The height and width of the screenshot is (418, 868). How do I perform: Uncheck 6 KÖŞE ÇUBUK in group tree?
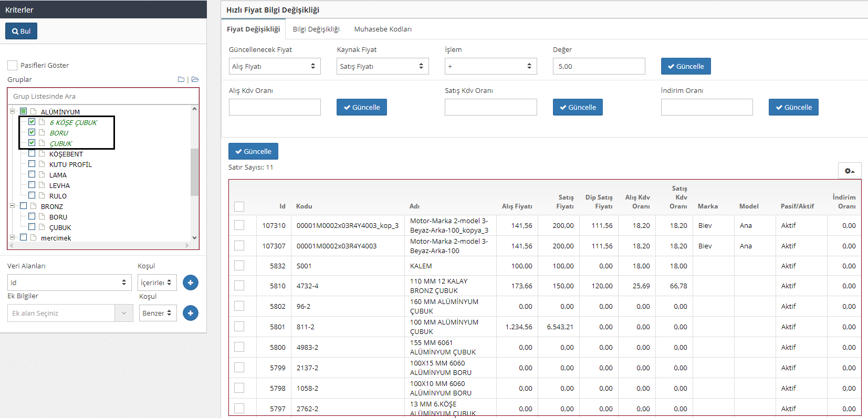[x=32, y=122]
